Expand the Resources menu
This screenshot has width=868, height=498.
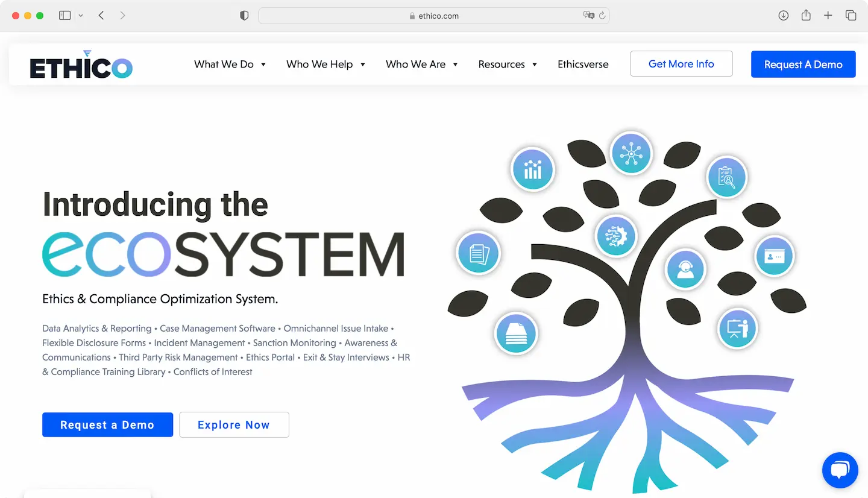[508, 65]
